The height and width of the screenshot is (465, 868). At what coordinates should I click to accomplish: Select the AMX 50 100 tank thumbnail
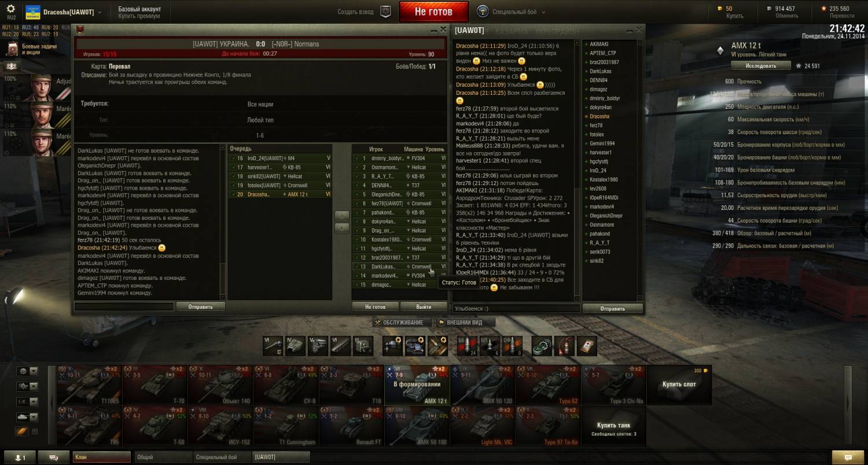pos(417,426)
